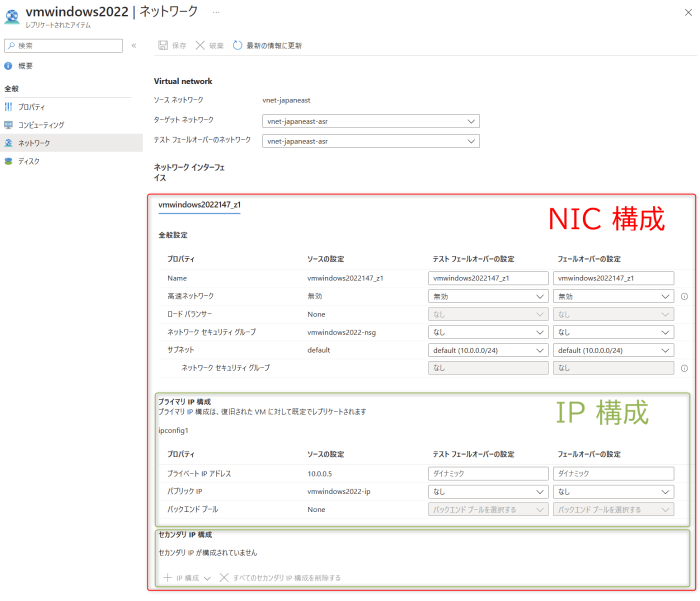Click the 破棄 button label
Screen dimensions: 700x601
[216, 45]
